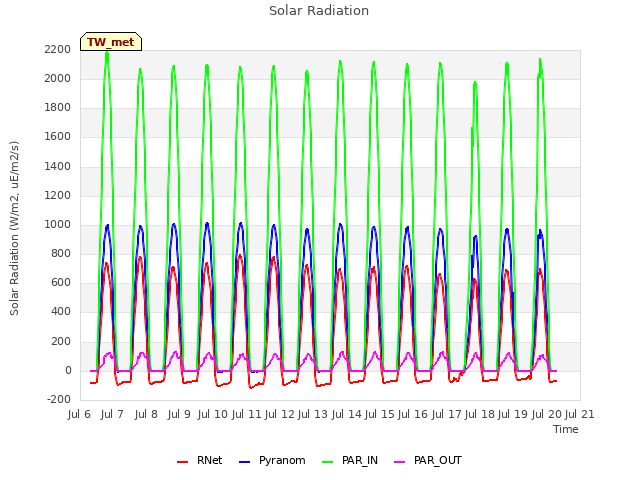The height and width of the screenshot is (480, 640).
Task: Click the Jul 7 x-axis tick label
Action: click(112, 414)
